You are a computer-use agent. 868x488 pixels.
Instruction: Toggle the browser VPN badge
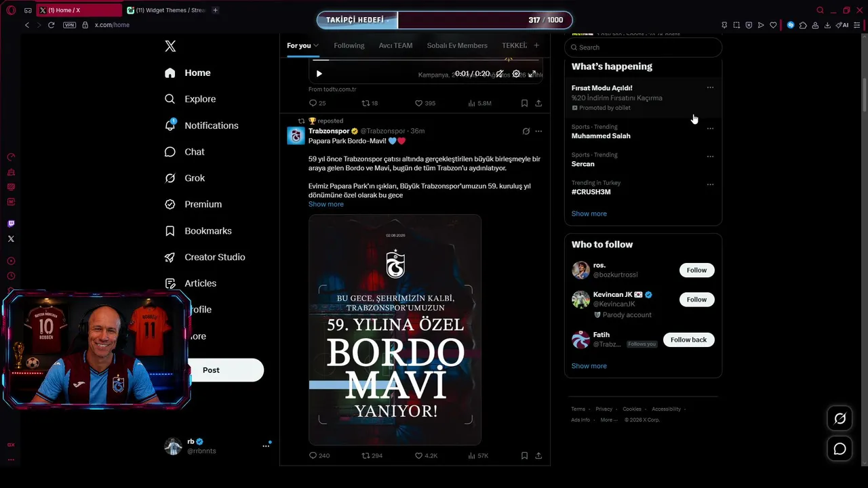pyautogui.click(x=69, y=25)
